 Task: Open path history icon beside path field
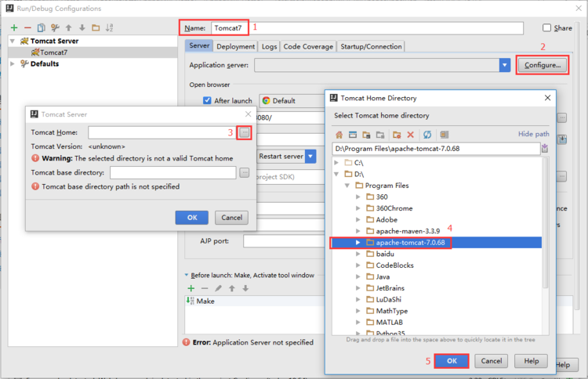click(545, 149)
